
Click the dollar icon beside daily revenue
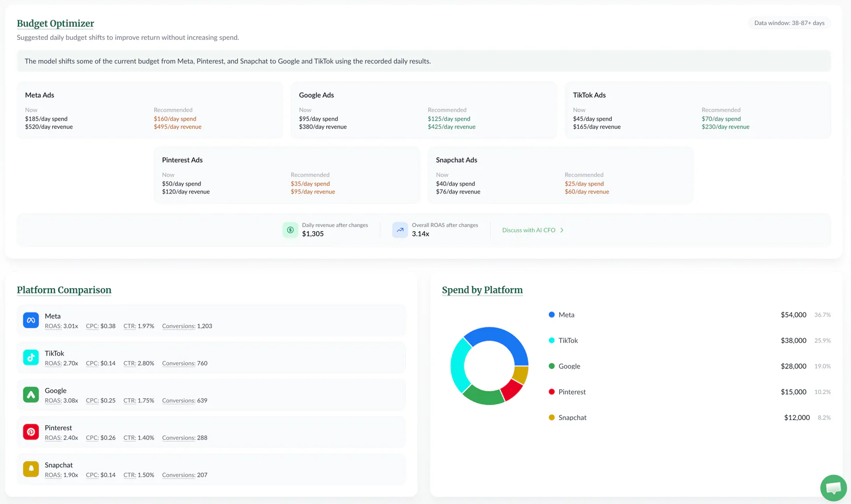290,230
